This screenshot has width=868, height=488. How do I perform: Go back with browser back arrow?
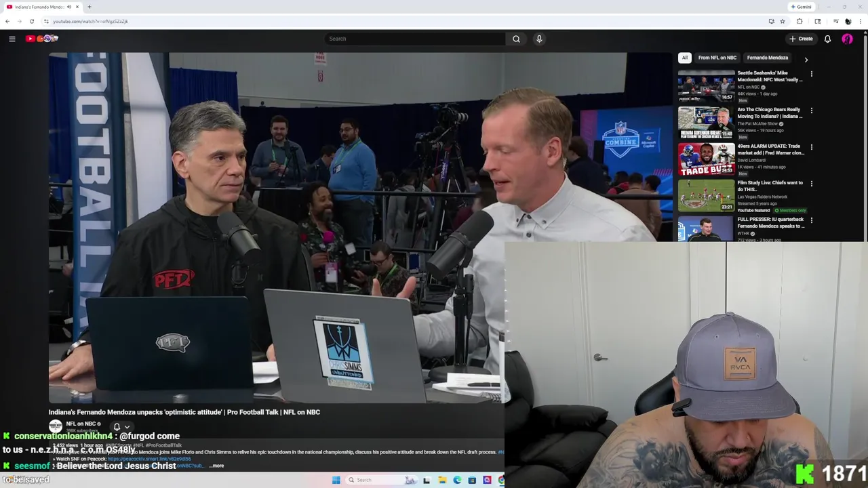[x=7, y=21]
